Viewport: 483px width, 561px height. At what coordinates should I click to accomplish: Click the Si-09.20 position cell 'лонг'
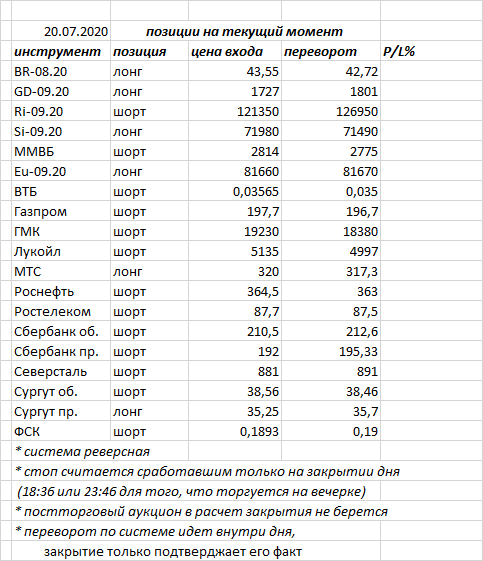(x=149, y=132)
